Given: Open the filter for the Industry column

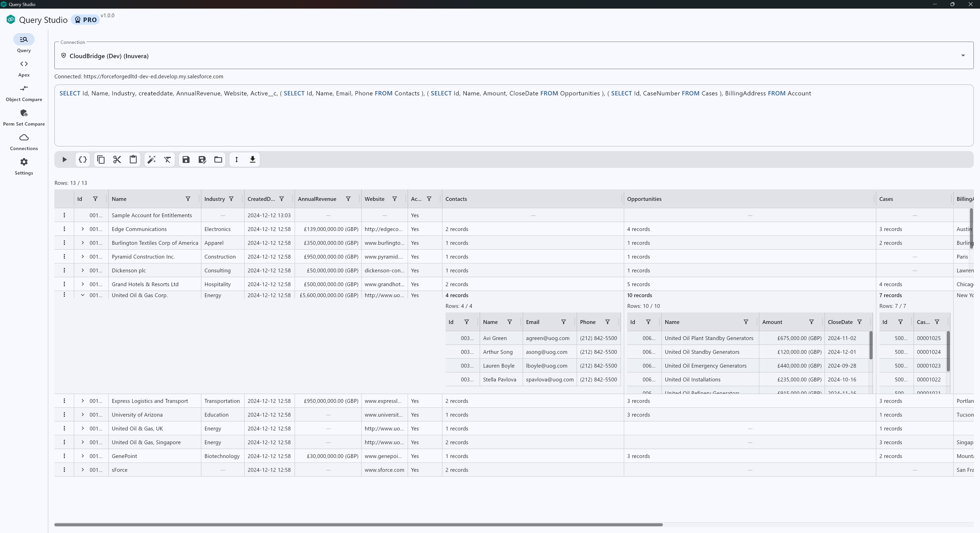Looking at the screenshot, I should (231, 199).
